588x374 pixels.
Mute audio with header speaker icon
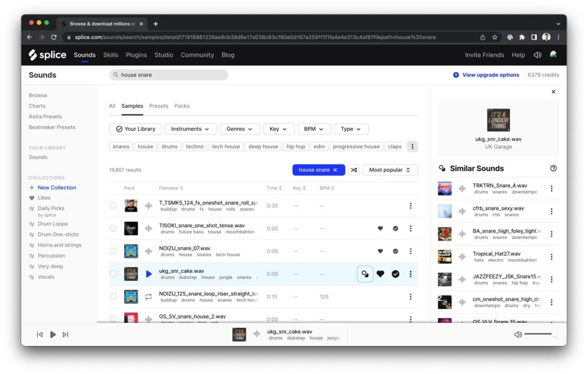click(x=537, y=55)
